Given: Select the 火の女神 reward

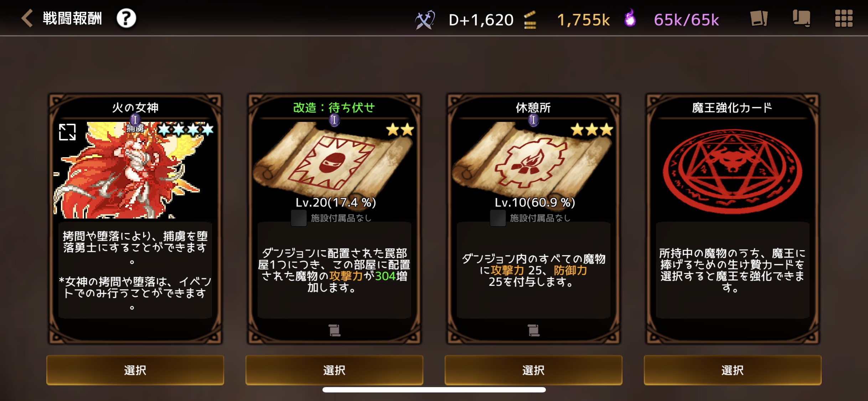Looking at the screenshot, I should [x=135, y=370].
